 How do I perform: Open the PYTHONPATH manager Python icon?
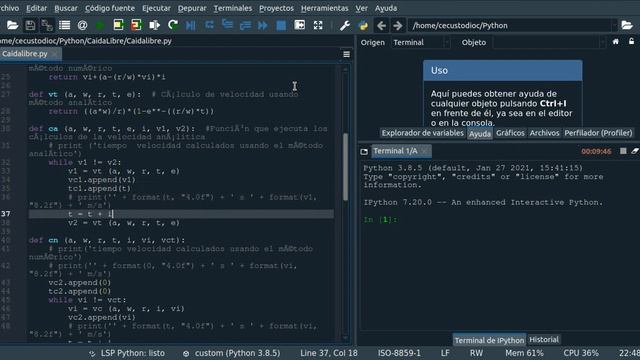pos(363,25)
